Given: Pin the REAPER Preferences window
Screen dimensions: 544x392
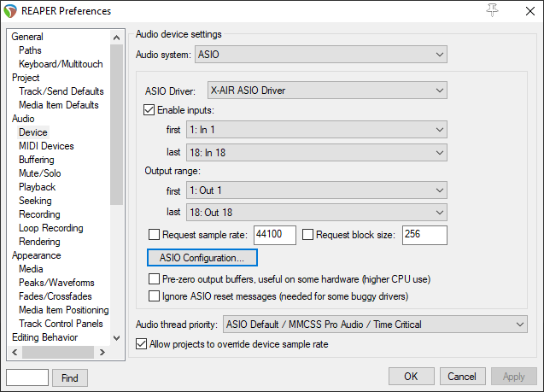Looking at the screenshot, I should tap(493, 10).
